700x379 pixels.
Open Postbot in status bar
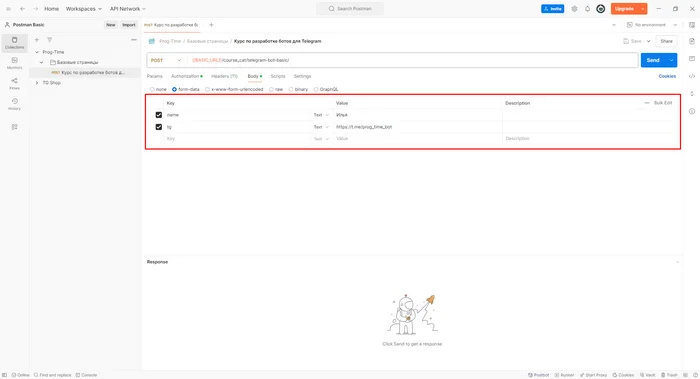(x=538, y=375)
